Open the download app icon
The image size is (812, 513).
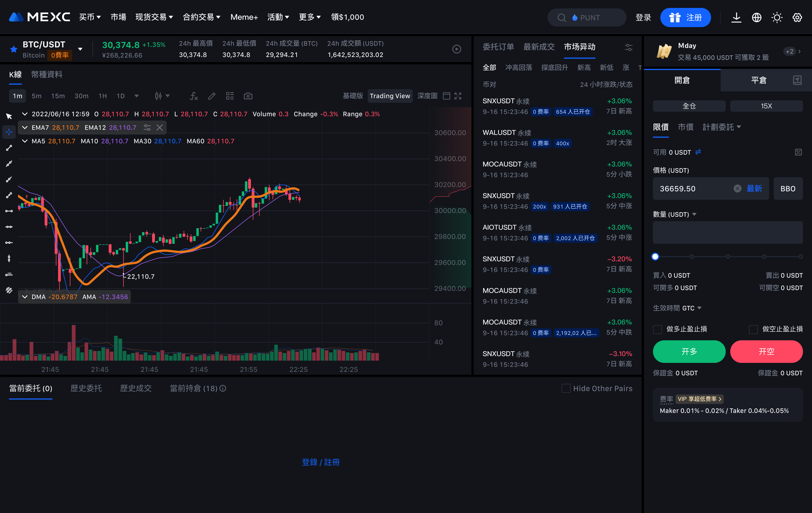tap(736, 17)
